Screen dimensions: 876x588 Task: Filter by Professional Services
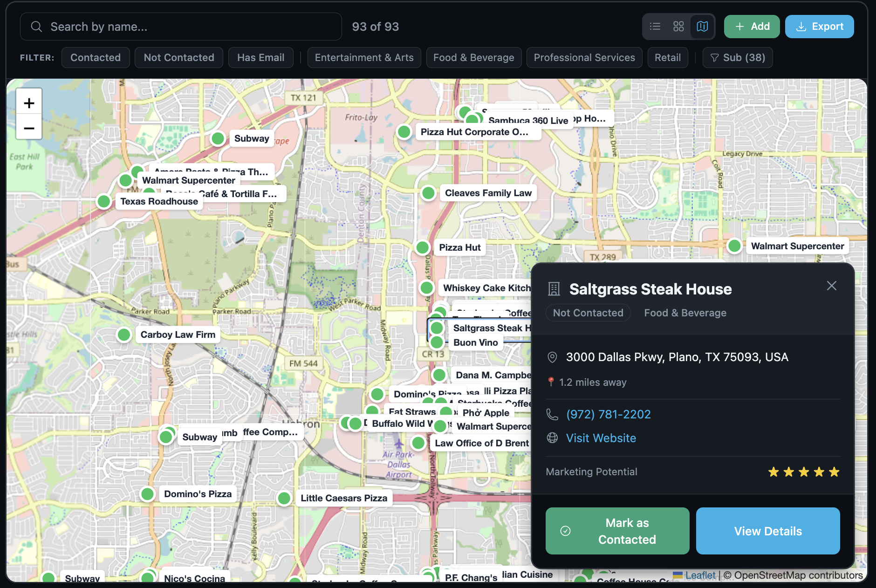[584, 58]
